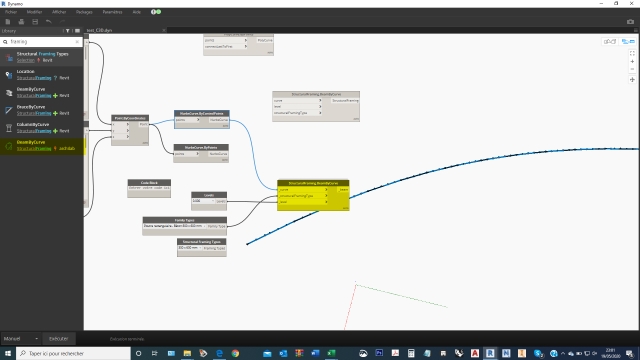Select the BraceByCurve library result
The width and height of the screenshot is (640, 360).
pos(42,110)
